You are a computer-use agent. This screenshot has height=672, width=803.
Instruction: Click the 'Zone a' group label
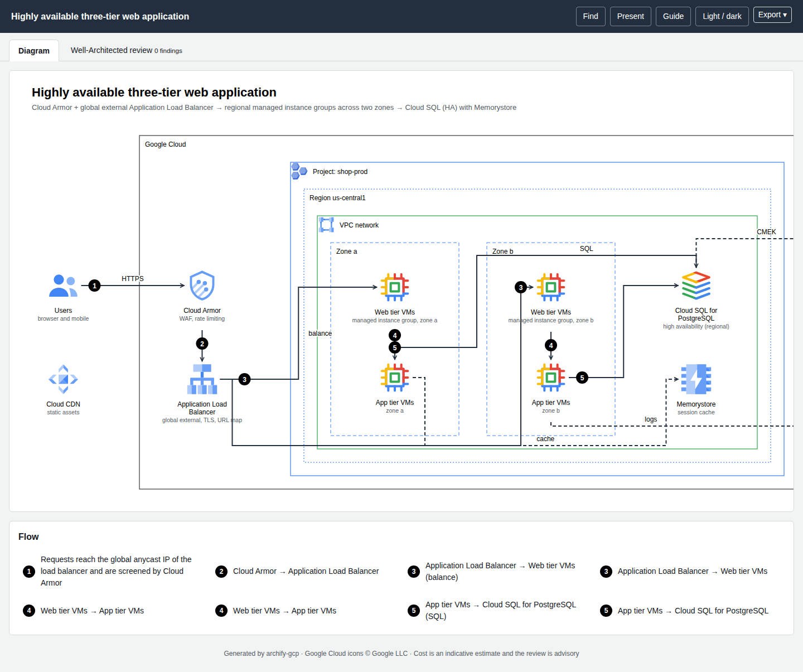(347, 252)
